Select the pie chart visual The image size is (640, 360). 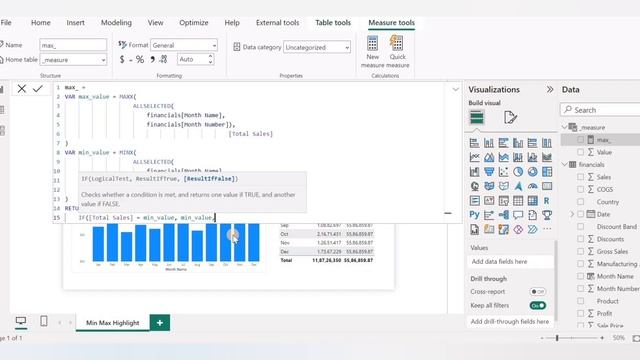(518, 172)
